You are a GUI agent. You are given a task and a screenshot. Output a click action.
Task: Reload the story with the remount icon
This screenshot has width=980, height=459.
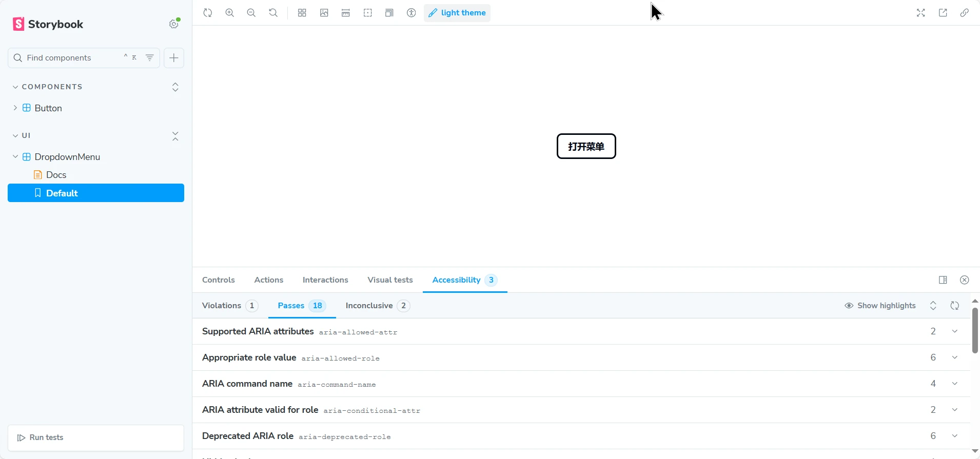(x=208, y=13)
